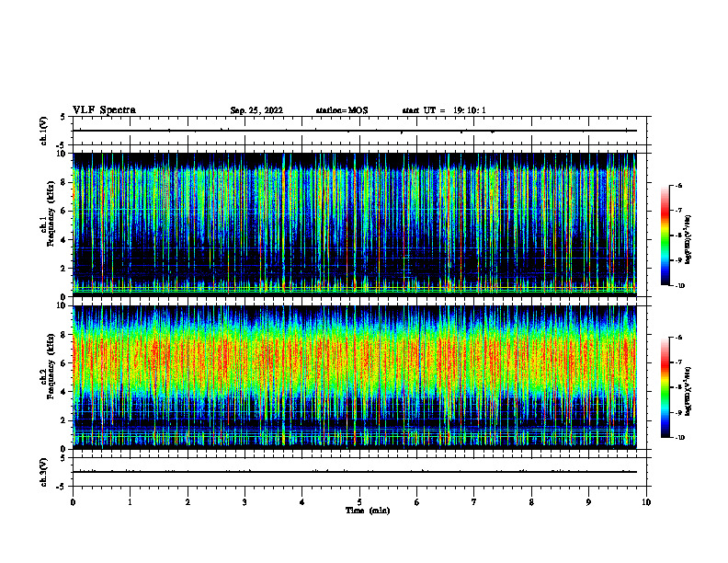Click the time axis tick label '0'
The image size is (728, 563).
(x=73, y=502)
